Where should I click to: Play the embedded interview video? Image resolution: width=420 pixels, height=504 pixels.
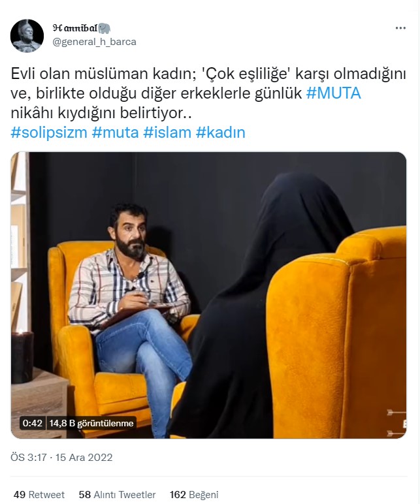point(208,295)
